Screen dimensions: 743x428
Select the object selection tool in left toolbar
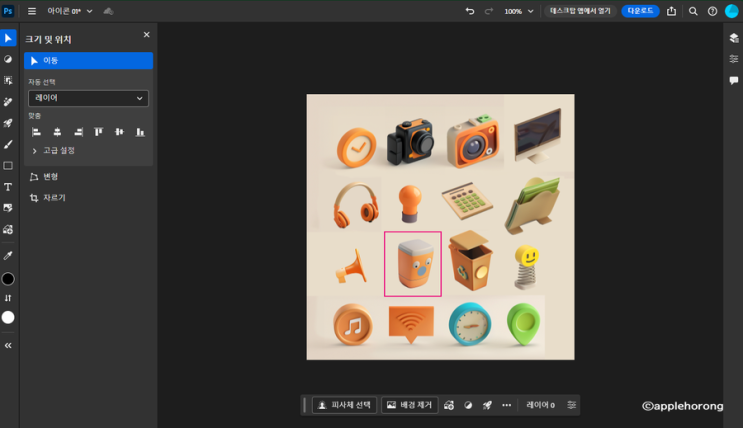tap(8, 81)
